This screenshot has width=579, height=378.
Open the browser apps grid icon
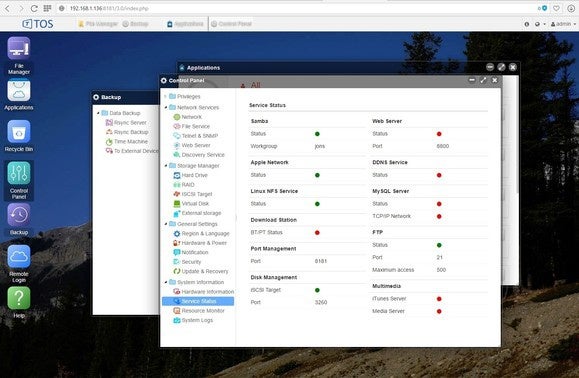[47, 8]
